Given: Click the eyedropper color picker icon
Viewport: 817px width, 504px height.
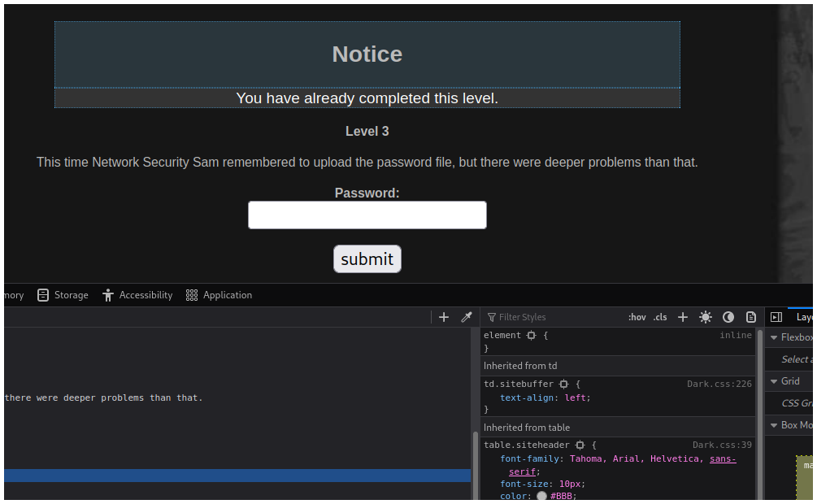Looking at the screenshot, I should [x=467, y=317].
